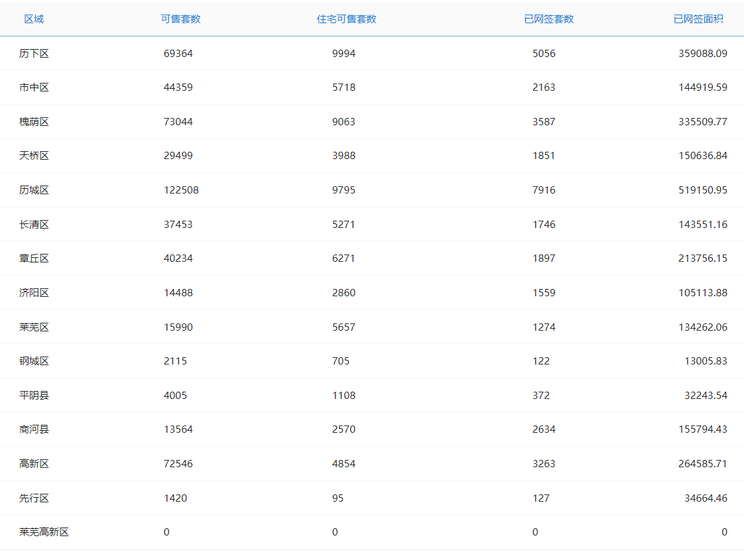Select 先行区 residential value 95

(x=338, y=498)
